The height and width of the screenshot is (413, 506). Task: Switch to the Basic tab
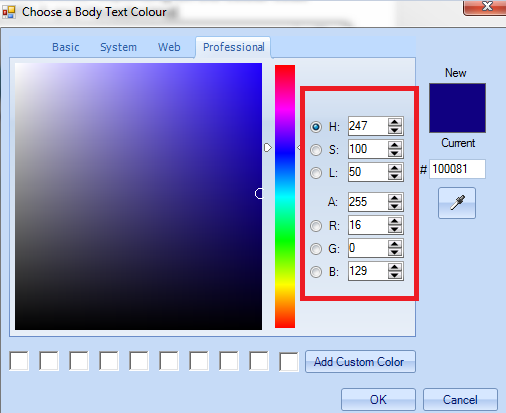tap(66, 47)
